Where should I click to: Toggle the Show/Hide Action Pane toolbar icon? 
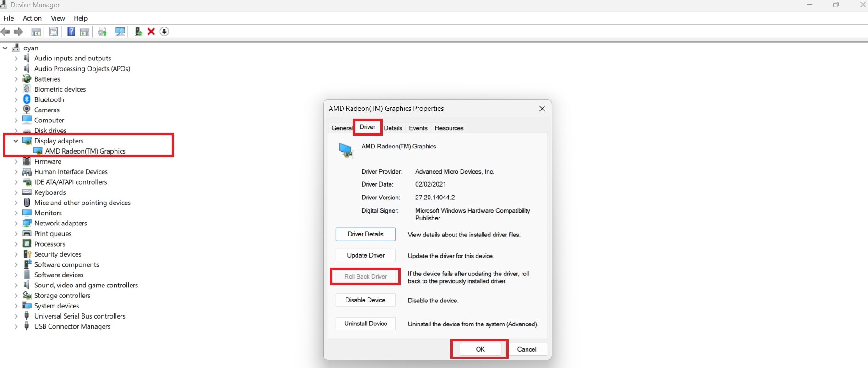tap(84, 32)
